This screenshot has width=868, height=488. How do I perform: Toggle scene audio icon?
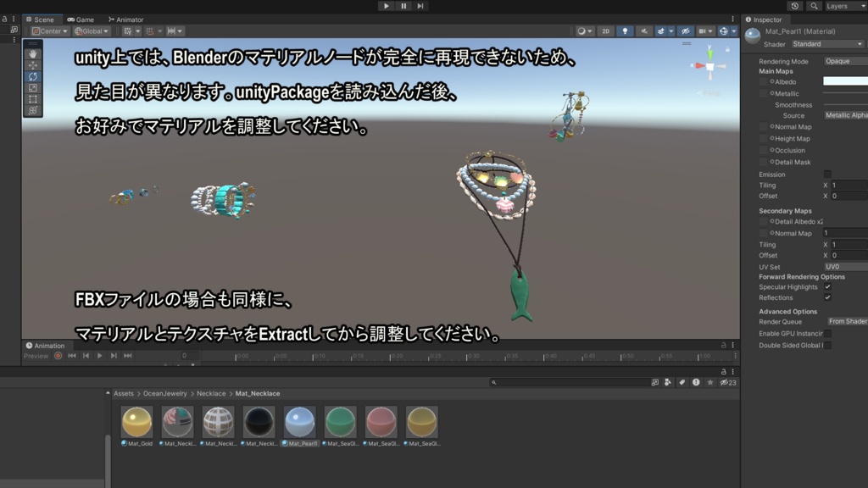point(644,31)
